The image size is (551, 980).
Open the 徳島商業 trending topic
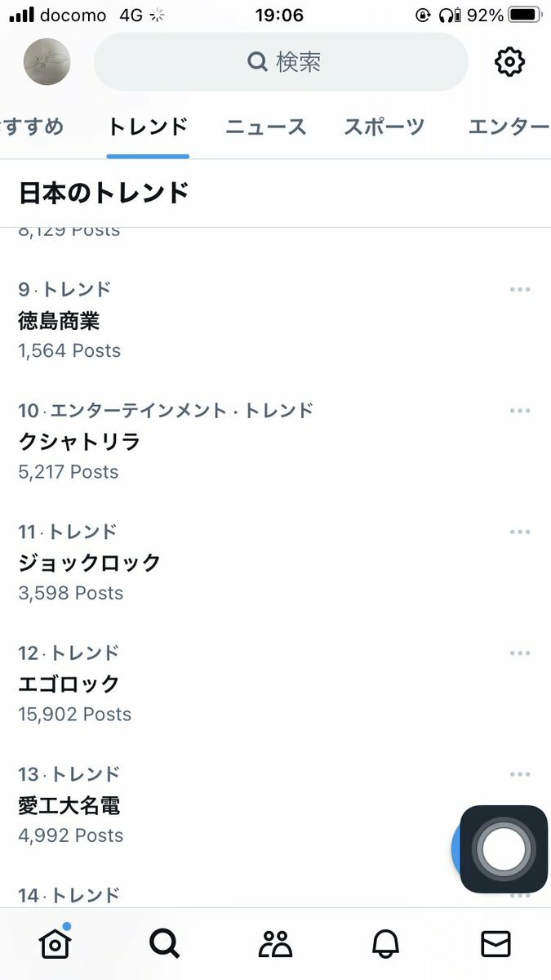(x=59, y=321)
